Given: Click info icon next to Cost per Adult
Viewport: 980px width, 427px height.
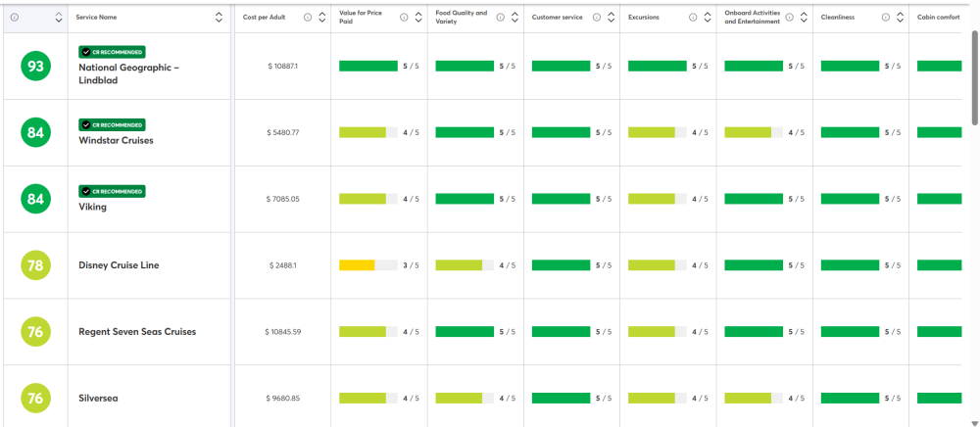Looking at the screenshot, I should [x=308, y=18].
